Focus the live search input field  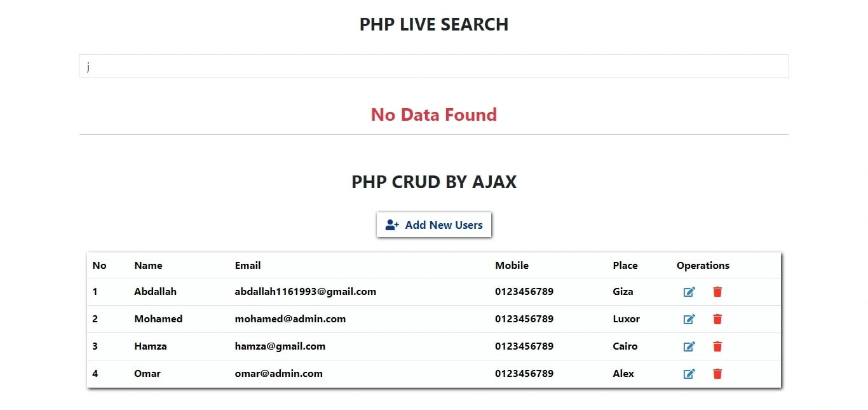click(x=434, y=66)
